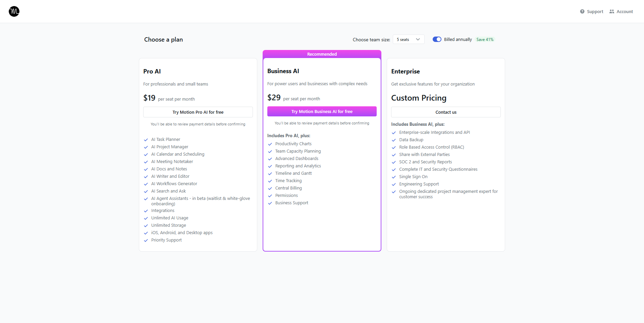
Task: Click the Custom Pricing heading
Action: [x=419, y=98]
